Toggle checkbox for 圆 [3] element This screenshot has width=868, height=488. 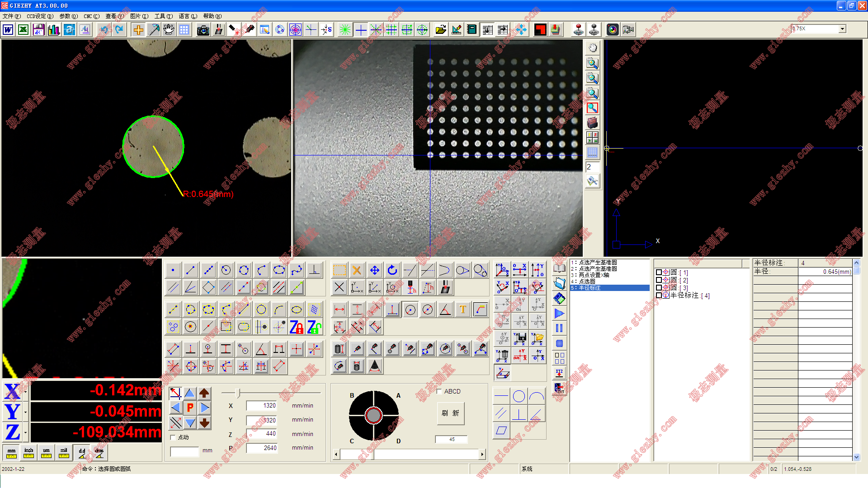(659, 288)
